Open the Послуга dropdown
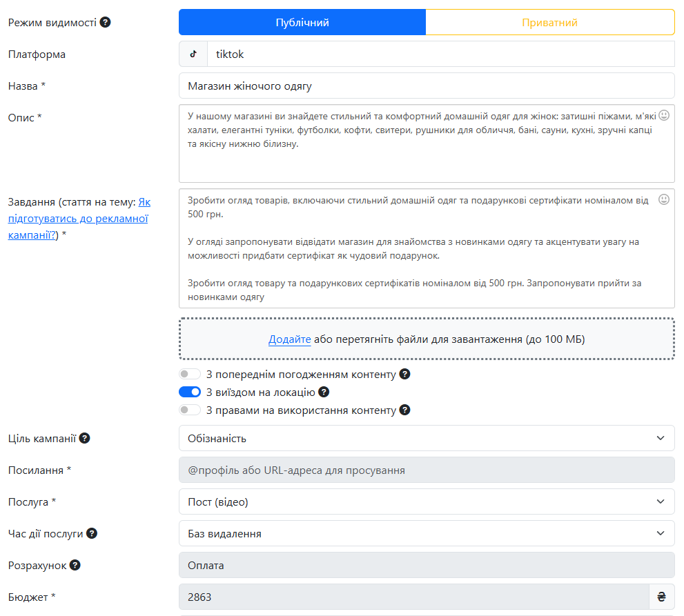The width and height of the screenshot is (684, 616). coord(426,501)
